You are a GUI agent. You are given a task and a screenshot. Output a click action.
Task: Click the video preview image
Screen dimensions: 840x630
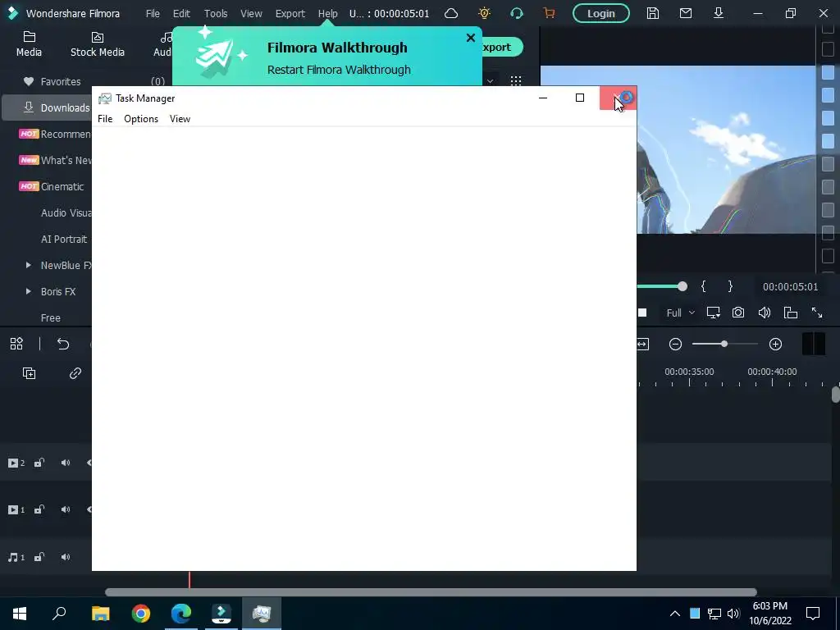(x=726, y=149)
